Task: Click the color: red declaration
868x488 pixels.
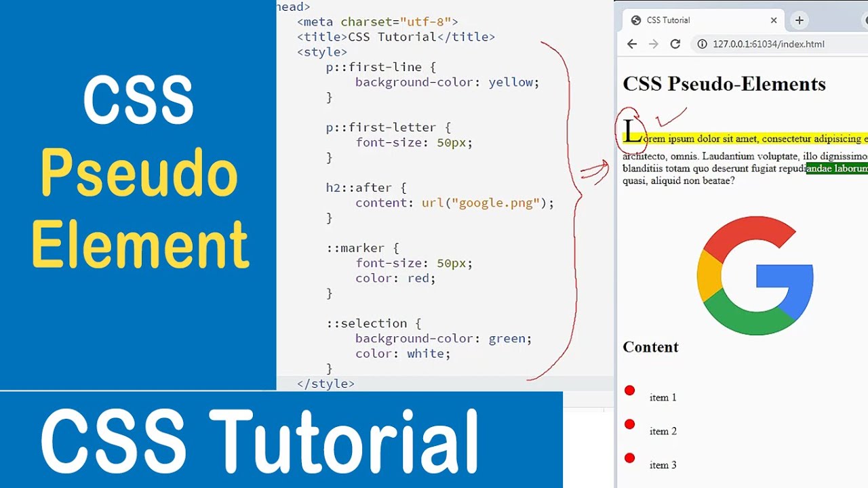Action: (x=395, y=278)
